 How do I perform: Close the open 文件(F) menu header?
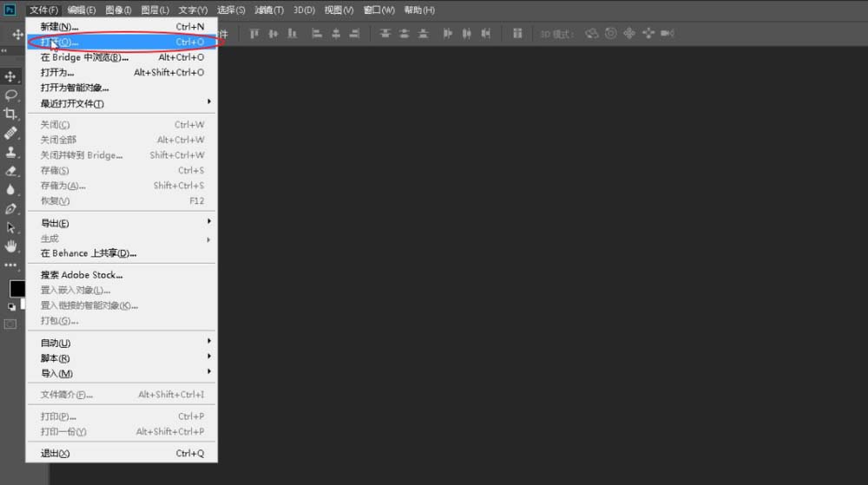[43, 10]
